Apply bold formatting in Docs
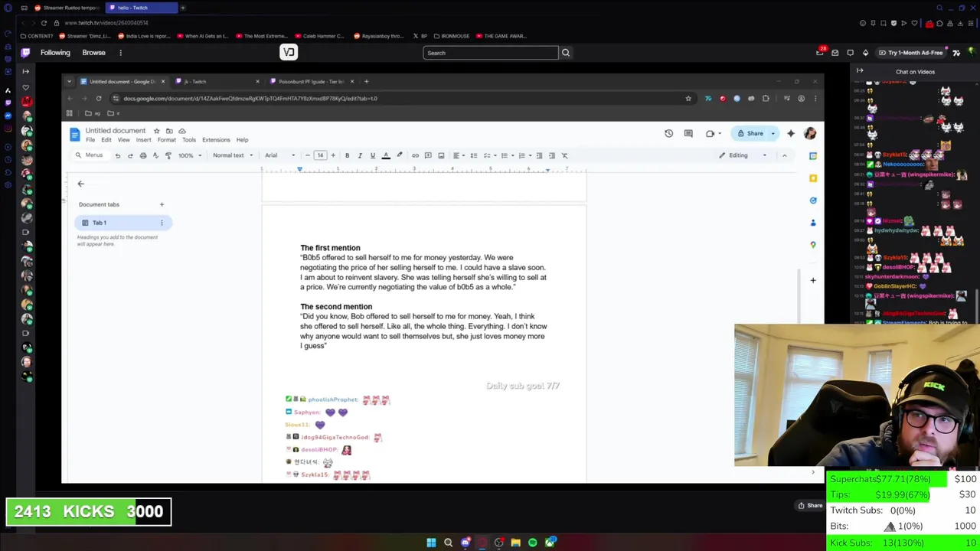This screenshot has width=980, height=551. point(347,155)
